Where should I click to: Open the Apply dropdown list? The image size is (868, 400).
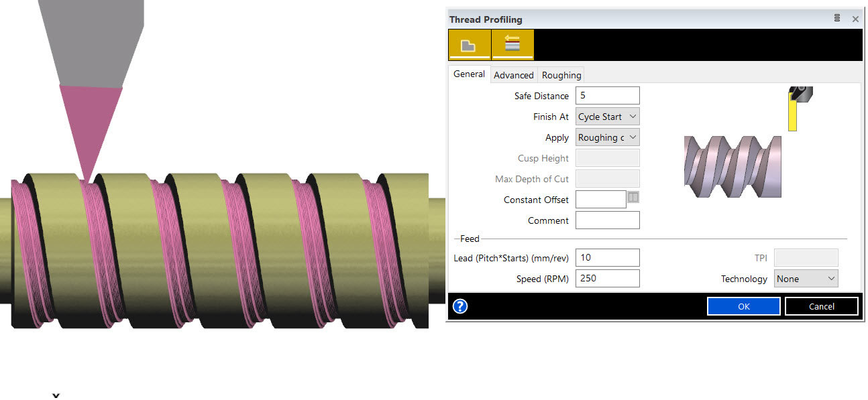click(x=607, y=137)
